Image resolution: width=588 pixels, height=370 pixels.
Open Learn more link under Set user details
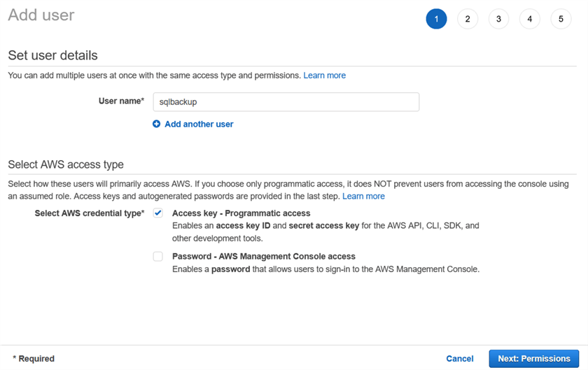[x=324, y=76]
